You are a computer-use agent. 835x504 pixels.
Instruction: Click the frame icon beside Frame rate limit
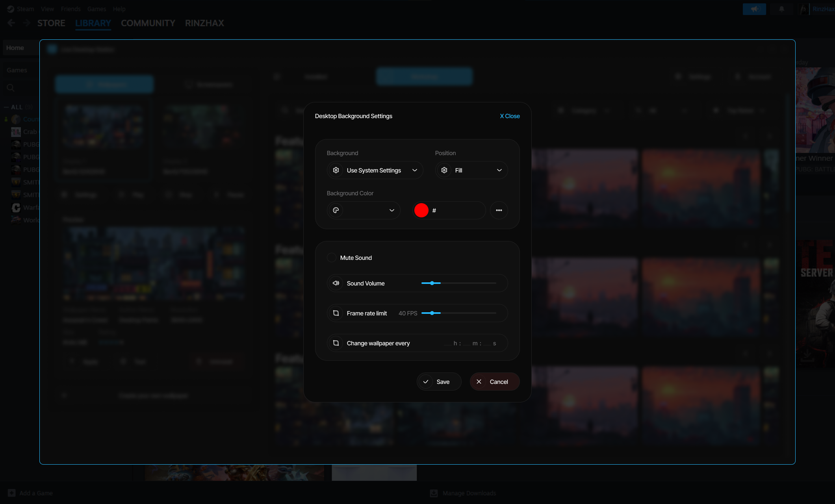click(336, 313)
